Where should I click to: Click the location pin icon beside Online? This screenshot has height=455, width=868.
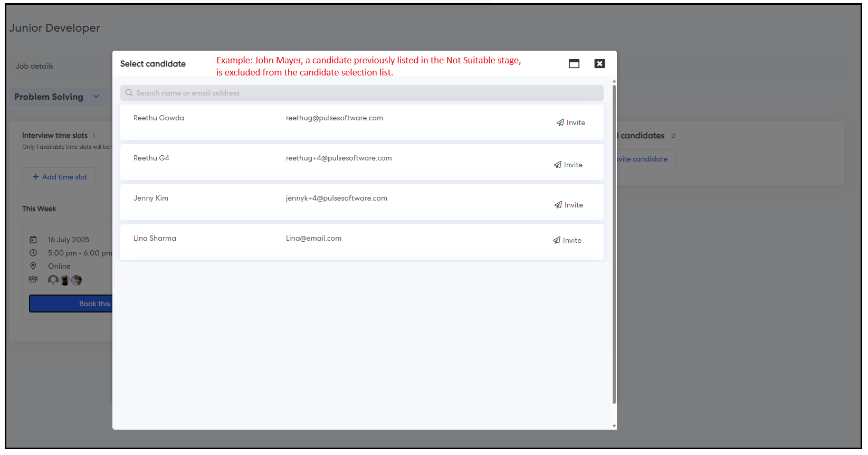click(33, 266)
